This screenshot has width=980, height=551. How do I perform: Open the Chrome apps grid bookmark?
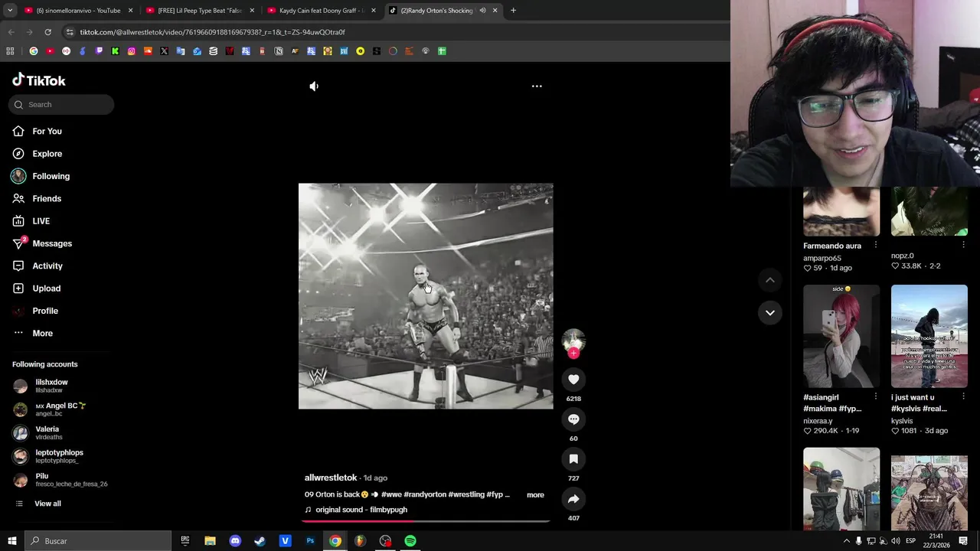point(10,51)
